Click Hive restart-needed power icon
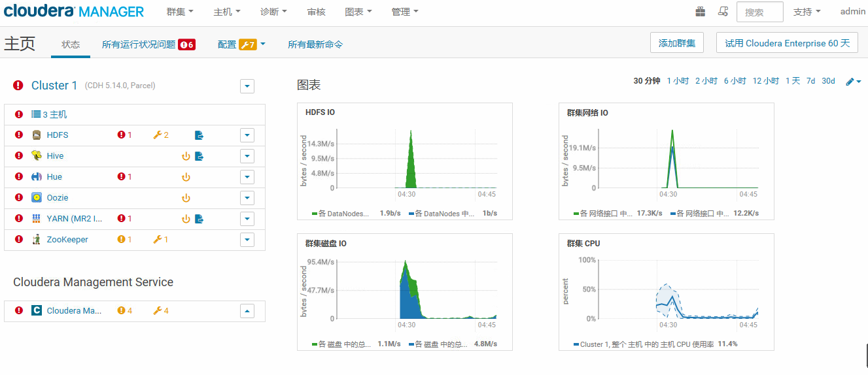This screenshot has height=375, width=868. tap(186, 156)
